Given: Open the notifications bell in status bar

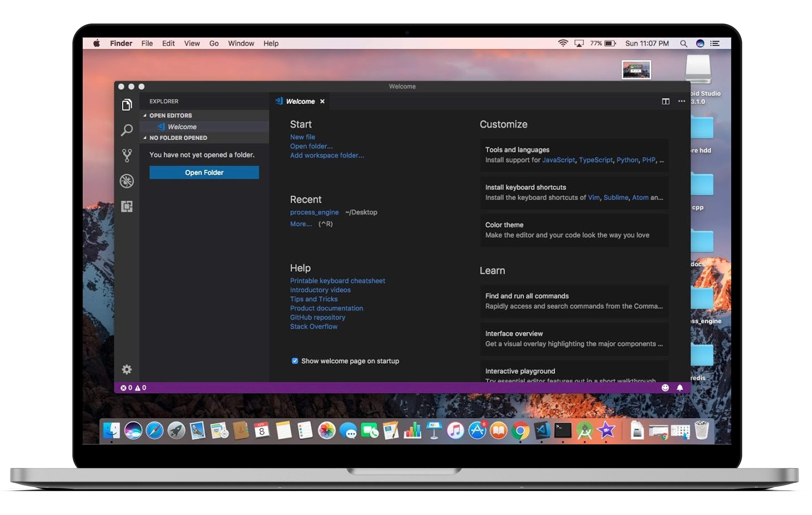Looking at the screenshot, I should pos(680,388).
